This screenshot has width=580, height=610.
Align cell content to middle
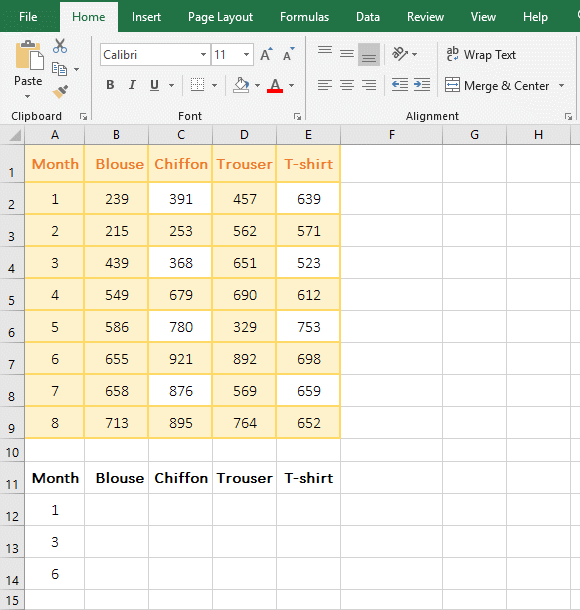point(347,54)
